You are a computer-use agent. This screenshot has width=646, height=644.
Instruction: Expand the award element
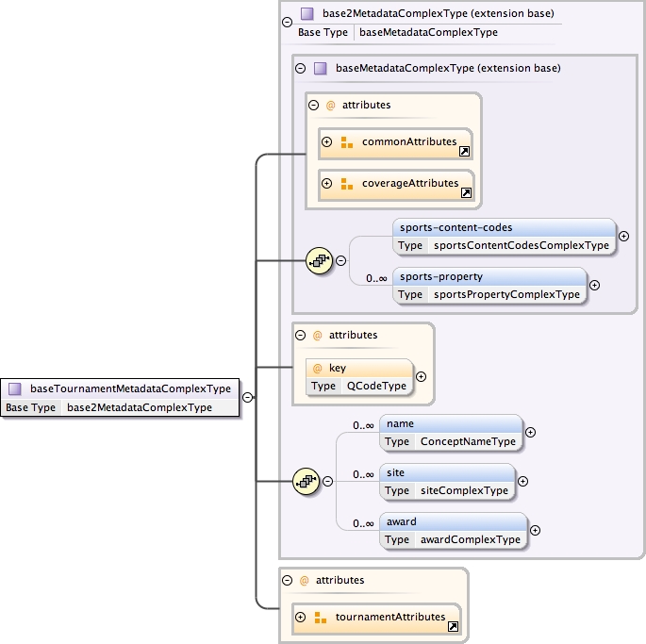(535, 530)
